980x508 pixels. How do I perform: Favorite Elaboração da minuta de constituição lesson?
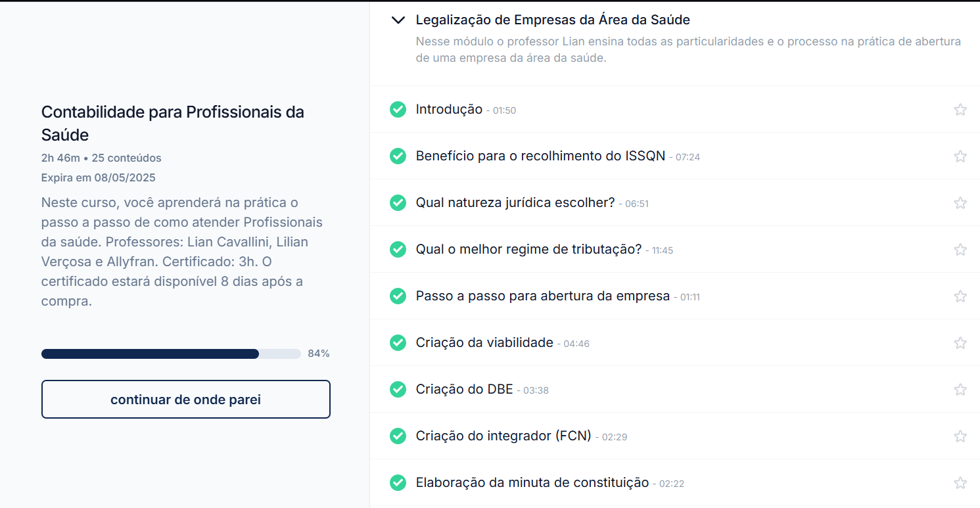tap(960, 483)
